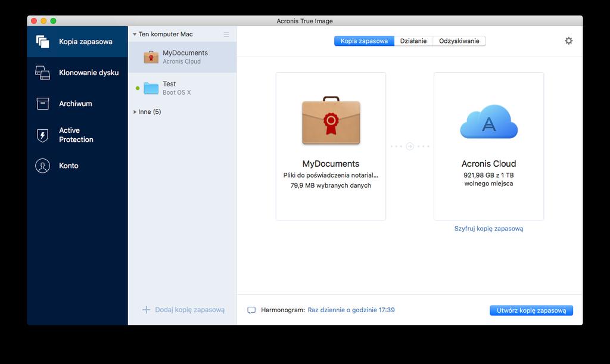Viewport: 610px width, 364px height.
Task: Open the Archiwum box icon
Action: 42,104
